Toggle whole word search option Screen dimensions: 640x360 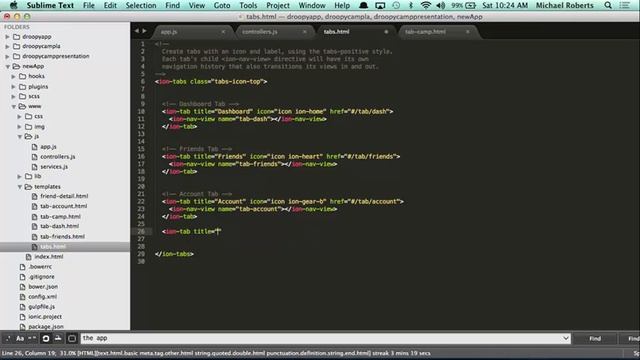(32, 338)
